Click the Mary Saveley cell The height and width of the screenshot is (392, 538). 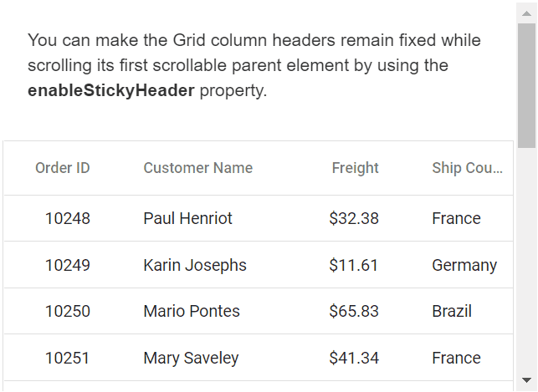click(191, 358)
